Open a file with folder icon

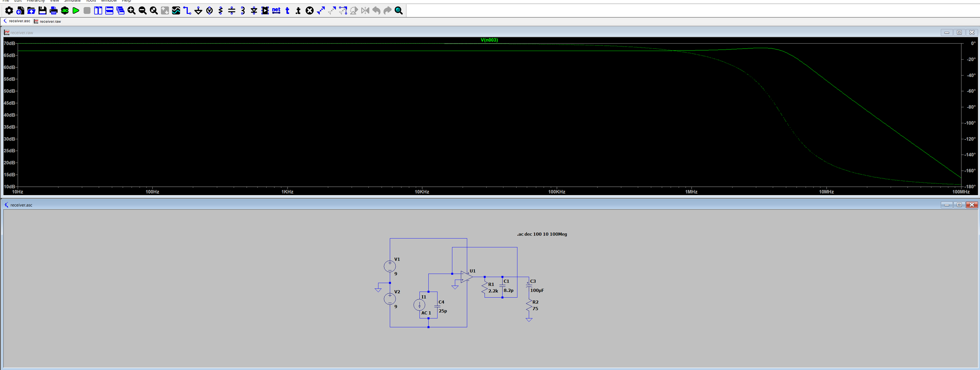(31, 11)
